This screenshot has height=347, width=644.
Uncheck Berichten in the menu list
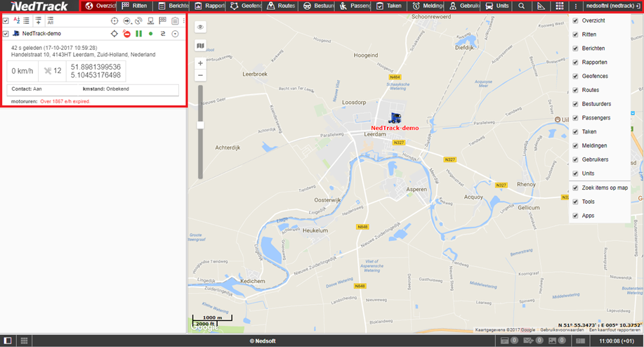575,48
